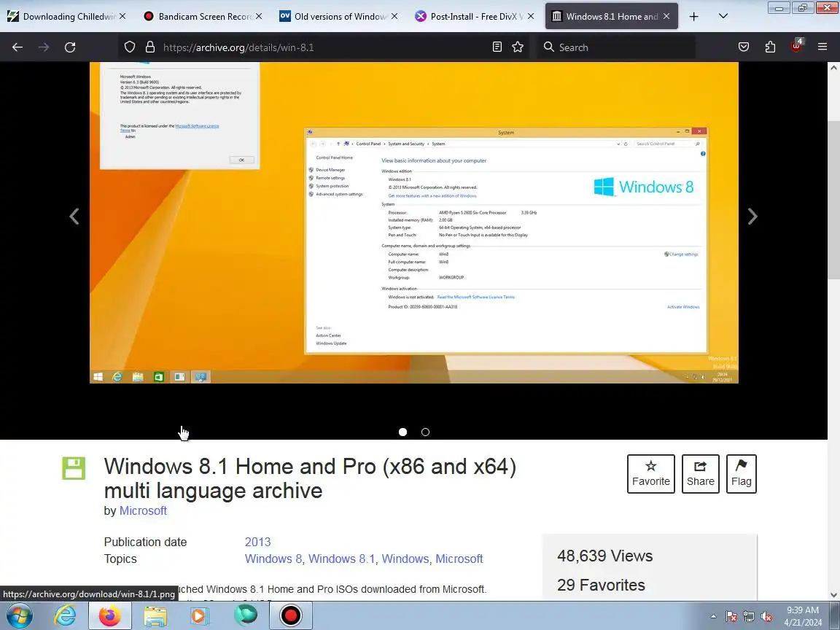Viewport: 840px width, 630px height.
Task: Click the page scrollbar down arrow
Action: [833, 595]
